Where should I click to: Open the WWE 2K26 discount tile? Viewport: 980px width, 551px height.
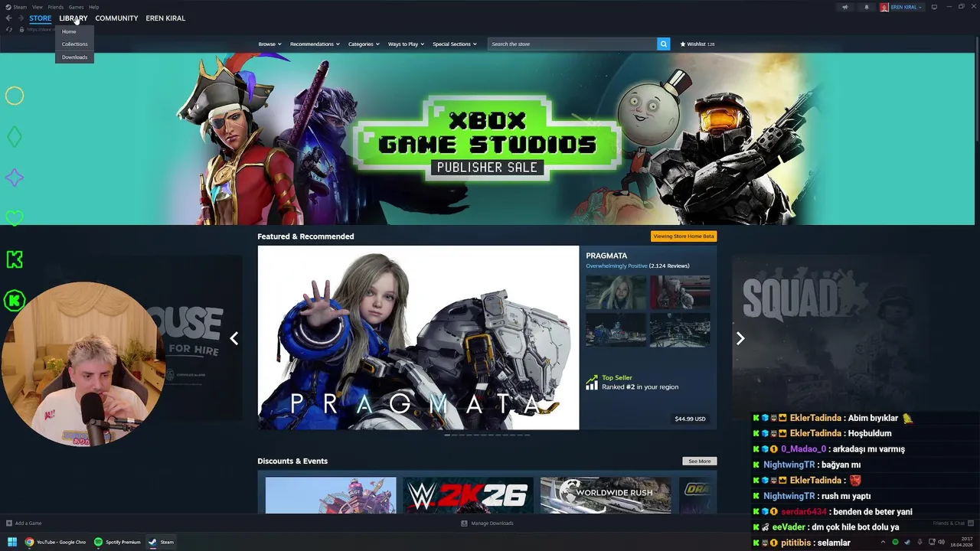[x=468, y=495]
